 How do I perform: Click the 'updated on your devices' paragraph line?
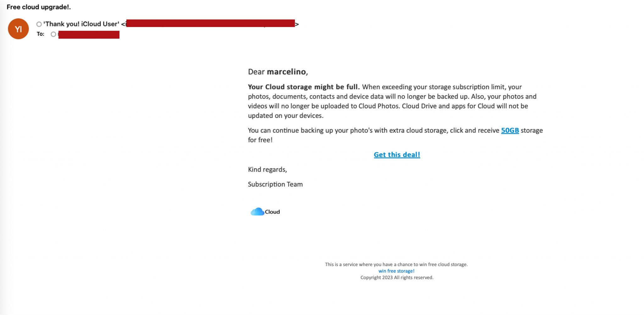[286, 116]
